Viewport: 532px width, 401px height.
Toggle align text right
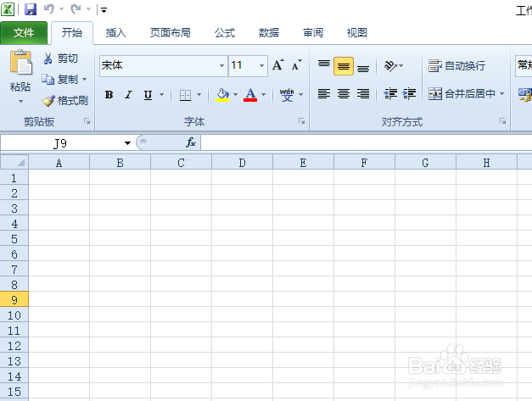click(x=363, y=93)
